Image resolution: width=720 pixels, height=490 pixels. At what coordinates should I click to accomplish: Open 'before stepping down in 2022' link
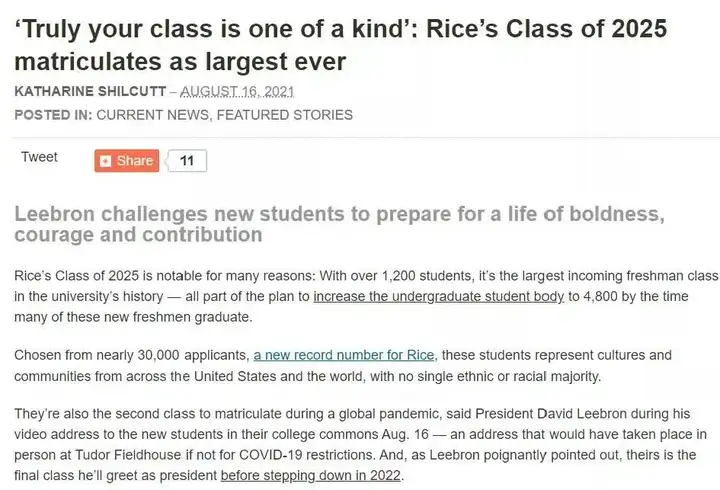pyautogui.click(x=311, y=475)
